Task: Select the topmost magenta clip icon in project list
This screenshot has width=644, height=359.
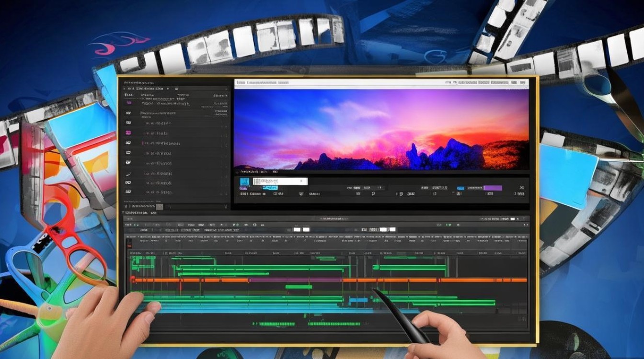Action: point(128,103)
